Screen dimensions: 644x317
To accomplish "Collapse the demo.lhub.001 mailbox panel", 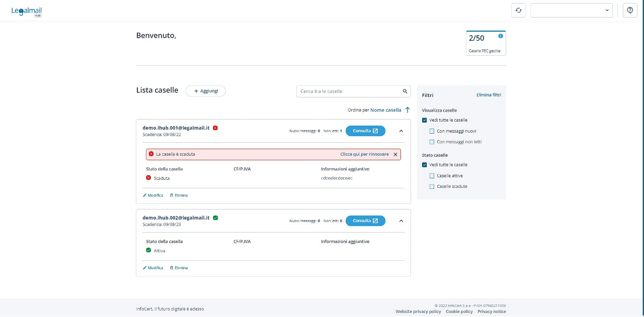I will click(x=401, y=131).
